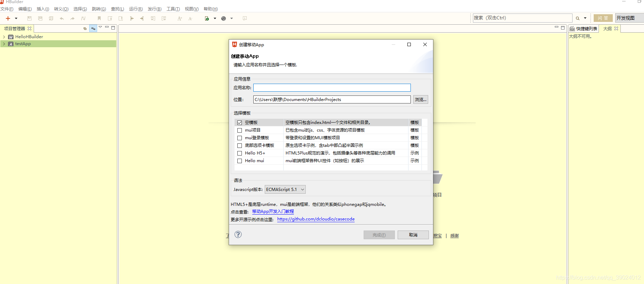Image resolution: width=644 pixels, height=284 pixels.
Task: Click the Save All toolbar icon
Action: coord(51,18)
